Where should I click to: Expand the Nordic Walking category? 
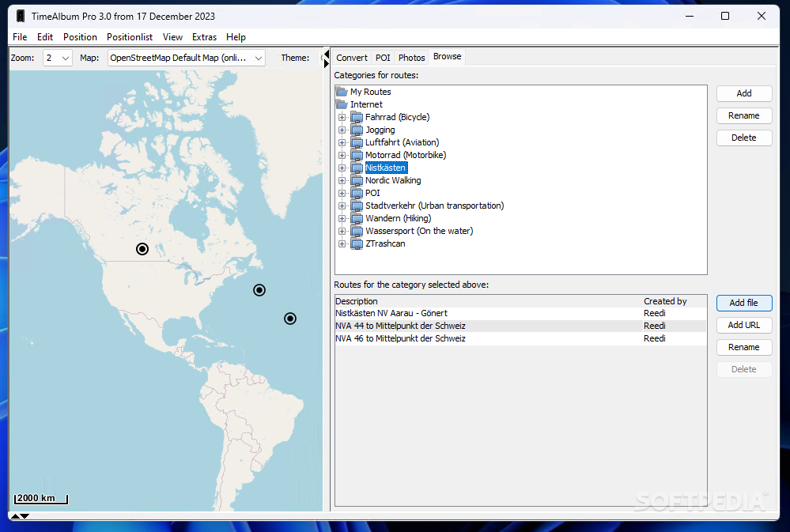pos(342,180)
